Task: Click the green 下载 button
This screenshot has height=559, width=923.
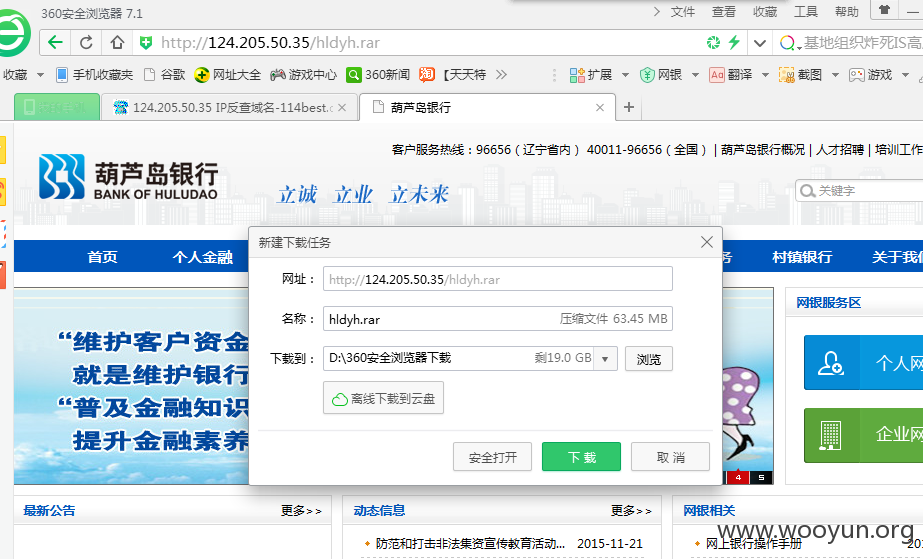Action: 581,457
